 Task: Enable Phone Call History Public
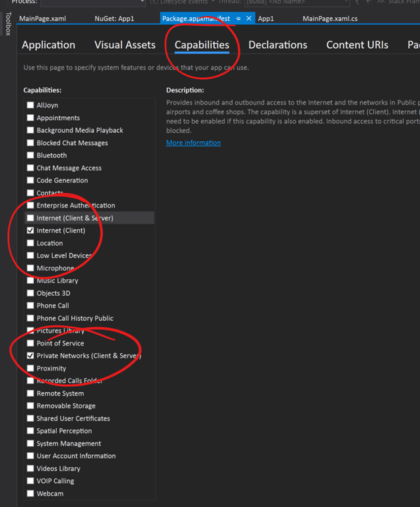pyautogui.click(x=30, y=318)
